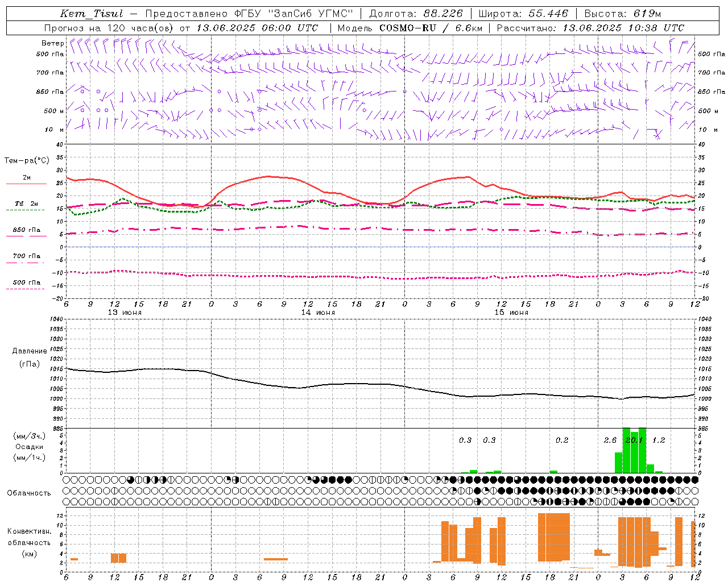Click the (мм/3ч.) unit label
728x582 pixels.
(30, 436)
